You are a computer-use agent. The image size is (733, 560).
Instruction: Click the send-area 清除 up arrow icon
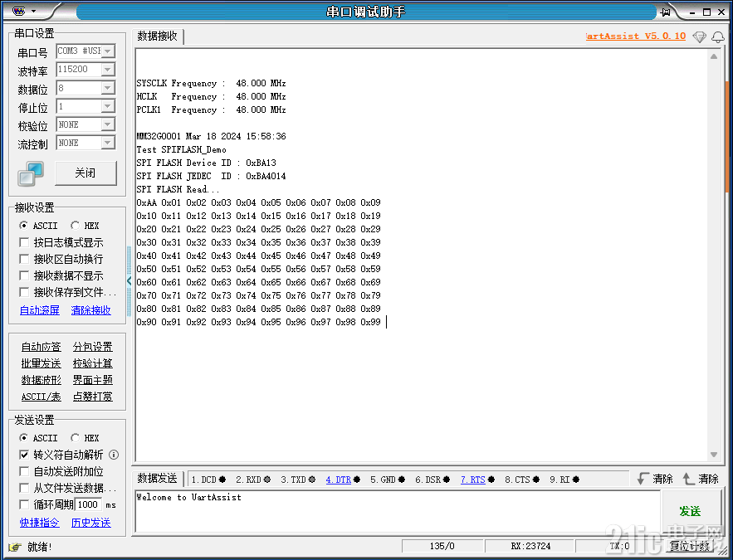point(688,478)
